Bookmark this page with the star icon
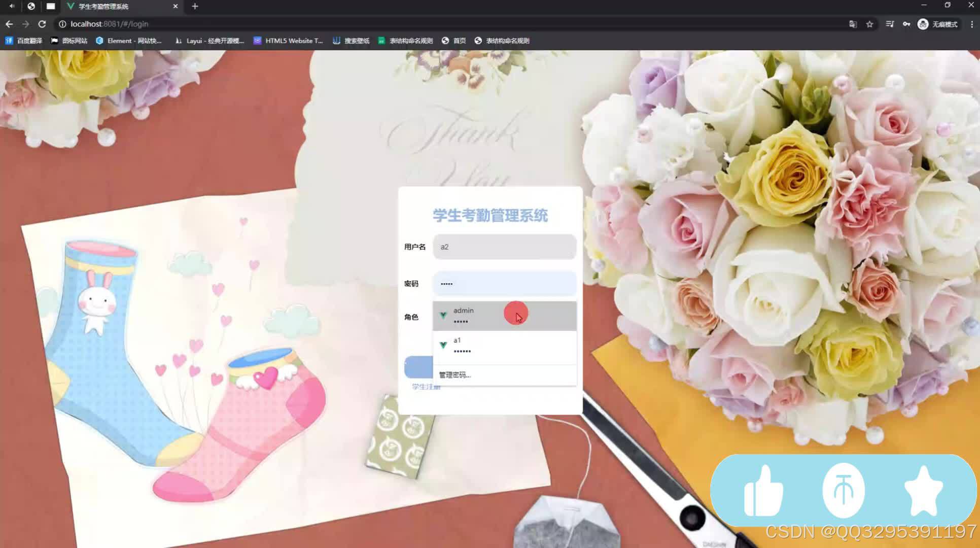This screenshot has width=980, height=548. (869, 24)
